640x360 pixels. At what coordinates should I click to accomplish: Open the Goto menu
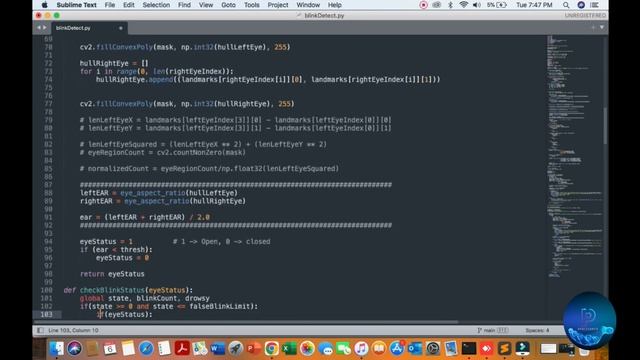click(x=228, y=5)
